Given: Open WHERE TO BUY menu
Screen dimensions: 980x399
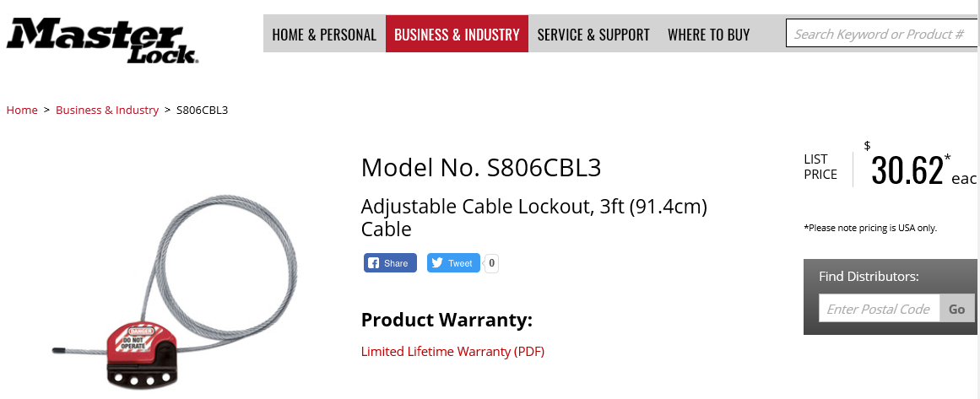Looking at the screenshot, I should [709, 35].
